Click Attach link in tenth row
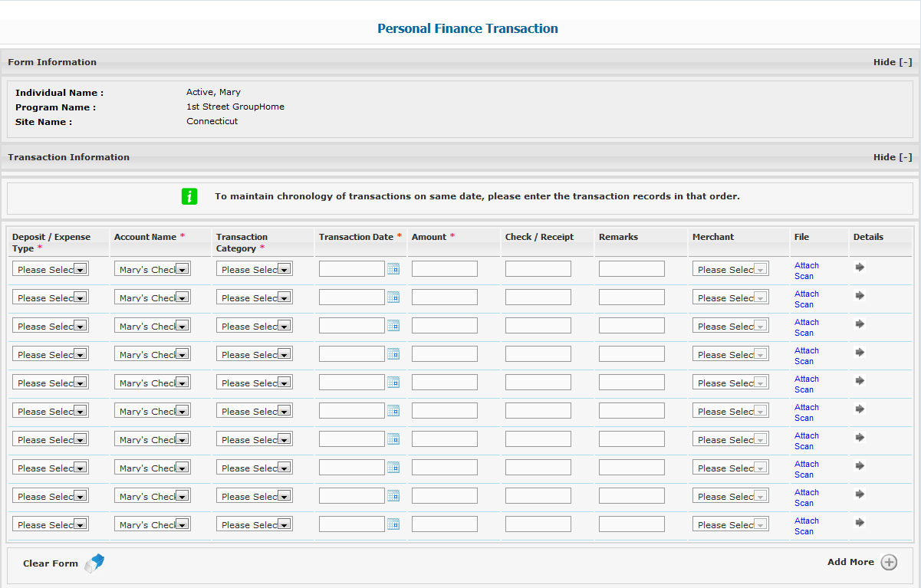The width and height of the screenshot is (921, 588). pos(807,521)
